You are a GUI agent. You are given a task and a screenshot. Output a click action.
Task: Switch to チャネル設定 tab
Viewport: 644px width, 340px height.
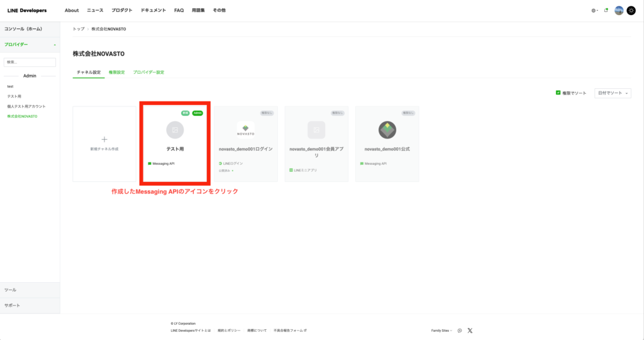[89, 72]
